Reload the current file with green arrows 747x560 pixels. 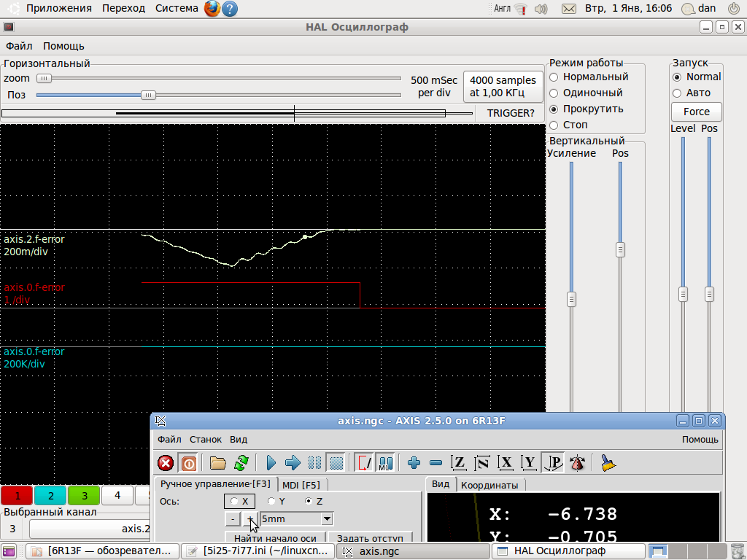pos(241,463)
